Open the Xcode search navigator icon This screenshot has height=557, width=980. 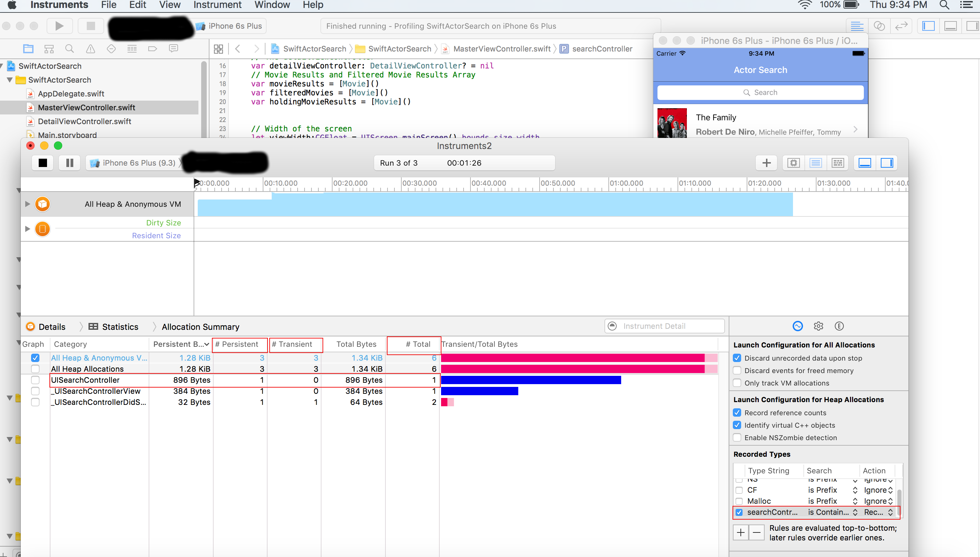(x=69, y=49)
